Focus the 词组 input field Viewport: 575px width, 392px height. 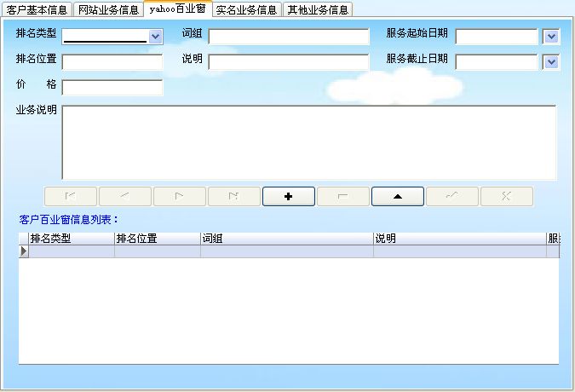289,37
